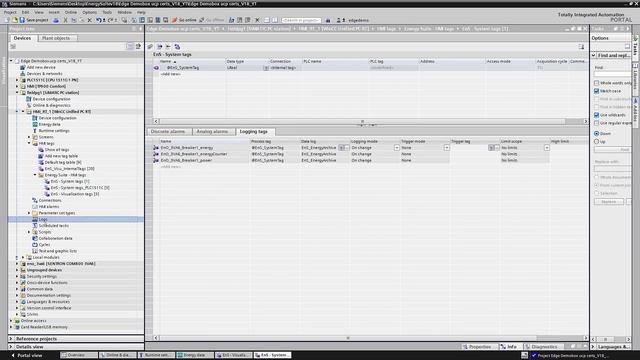Expand Details view panel
640x360 pixels.
click(11, 347)
